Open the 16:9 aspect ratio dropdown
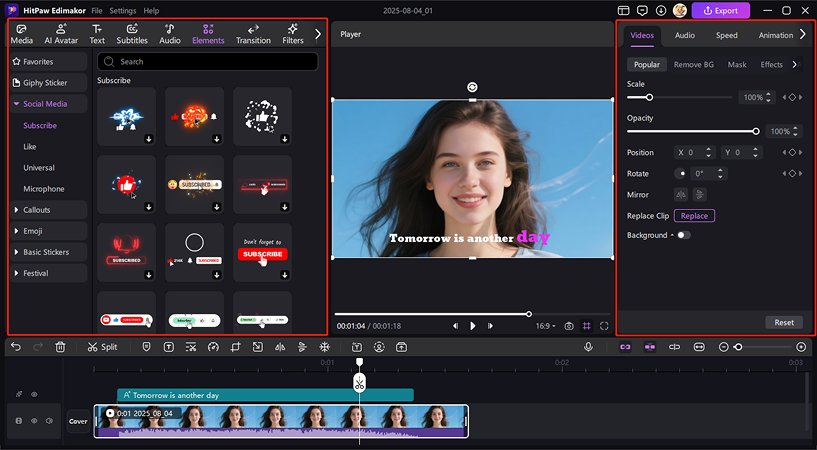The height and width of the screenshot is (450, 817). pos(546,326)
